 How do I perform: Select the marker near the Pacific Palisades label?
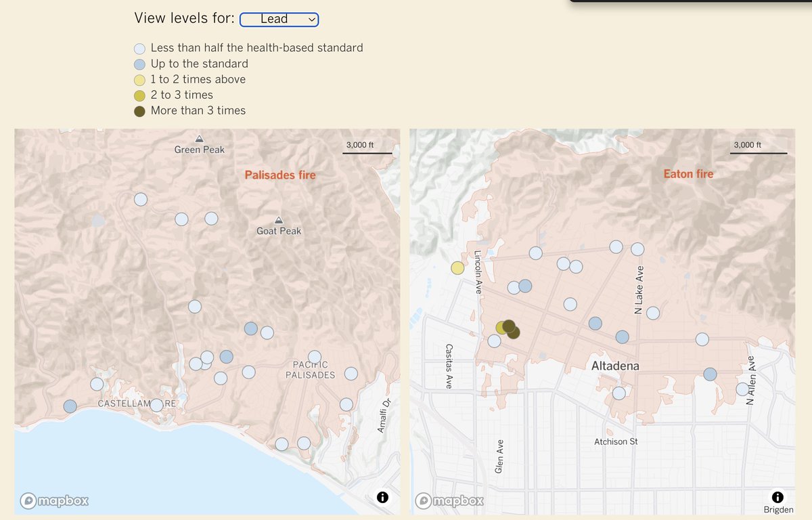[x=313, y=355]
